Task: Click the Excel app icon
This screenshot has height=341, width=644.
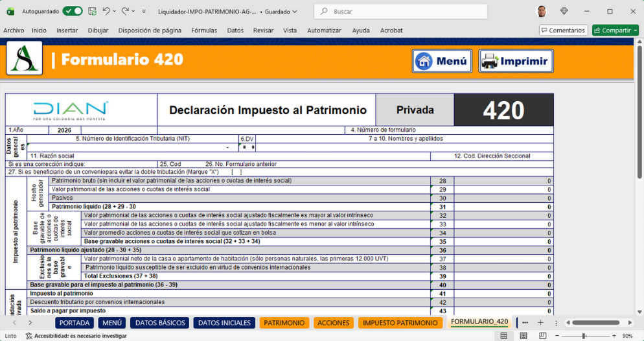Action: (10, 12)
